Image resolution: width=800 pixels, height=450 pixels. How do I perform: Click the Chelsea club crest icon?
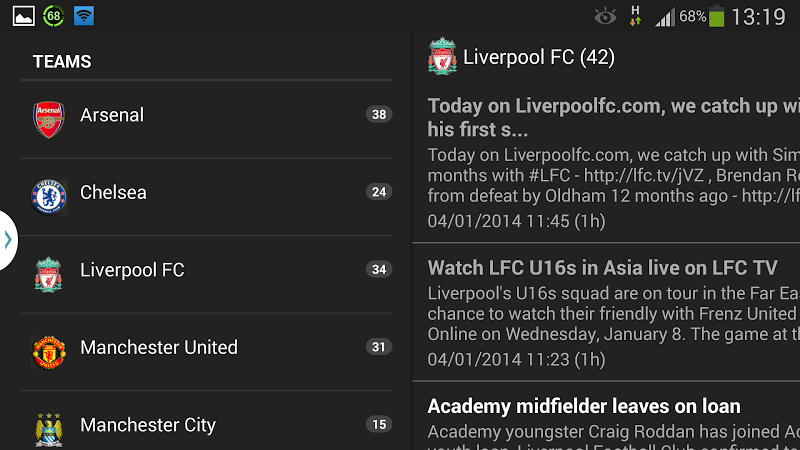click(x=48, y=196)
